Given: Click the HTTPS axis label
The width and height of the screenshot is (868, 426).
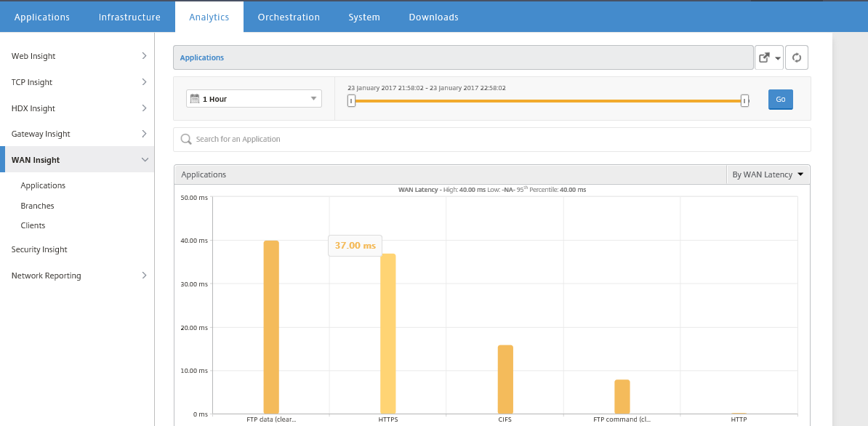Looking at the screenshot, I should click(388, 419).
